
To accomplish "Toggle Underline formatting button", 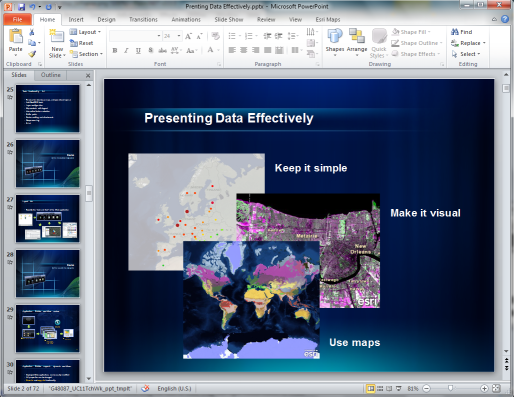I will [138, 51].
